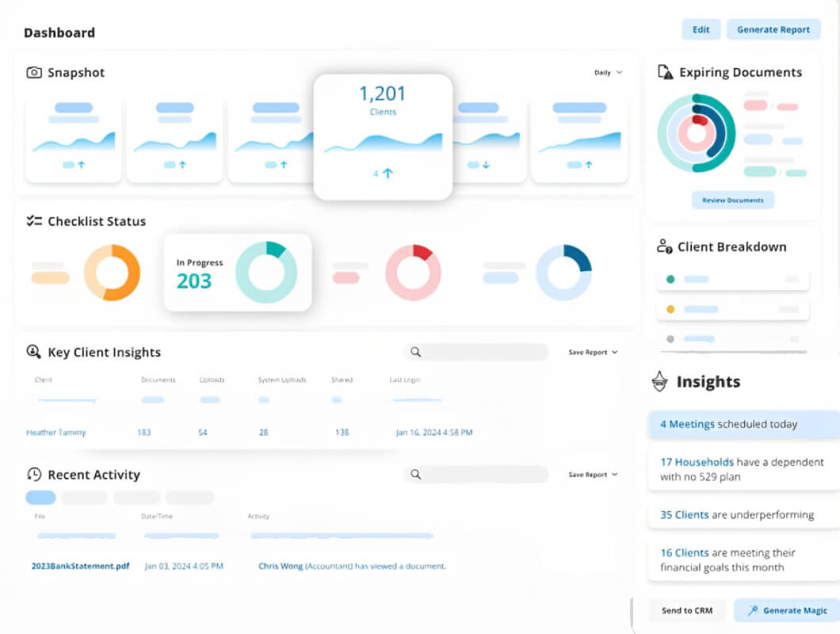The width and height of the screenshot is (840, 634).
Task: Click the Generate Report button
Action: [773, 29]
